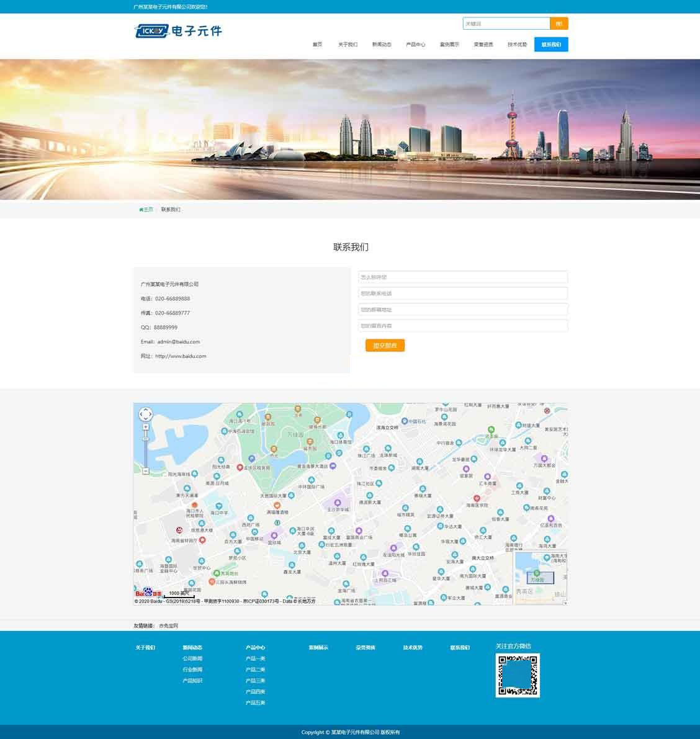Click the ICKEY 电子元件 logo
700x739 pixels.
[178, 31]
